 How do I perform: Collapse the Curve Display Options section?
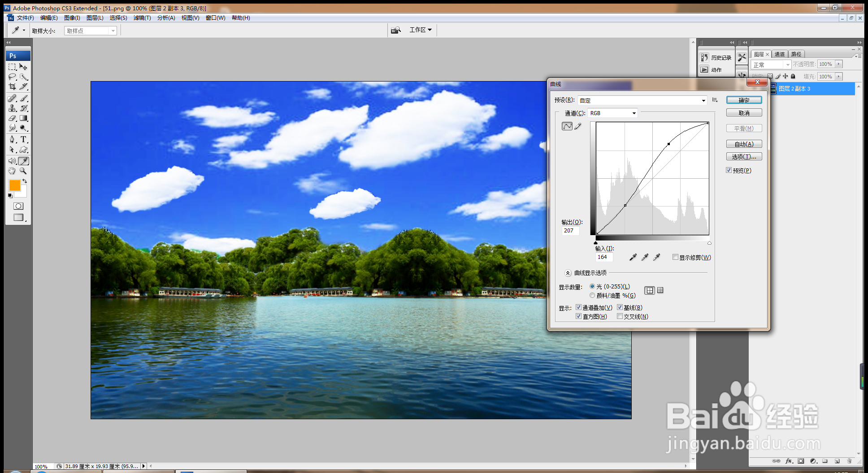568,273
